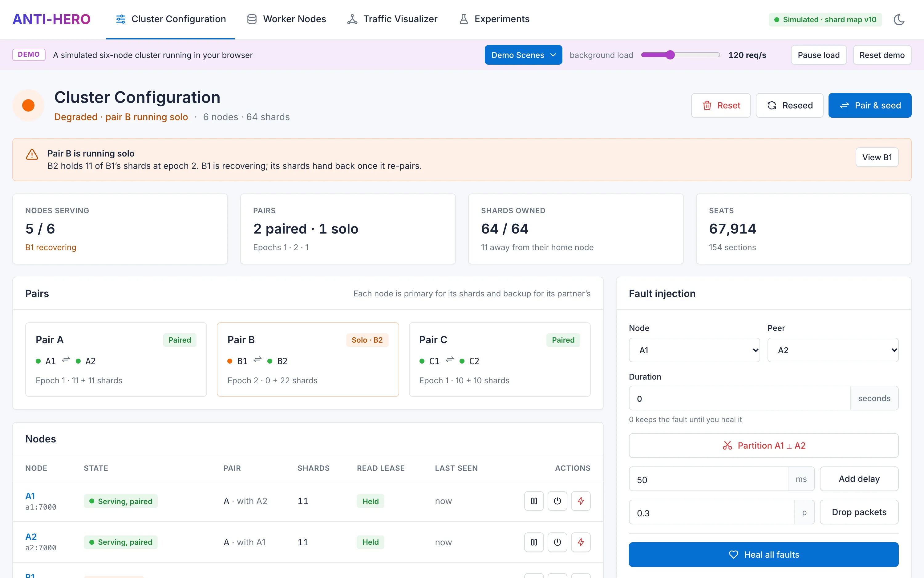Click Add delay button
The height and width of the screenshot is (578, 924).
click(x=859, y=478)
